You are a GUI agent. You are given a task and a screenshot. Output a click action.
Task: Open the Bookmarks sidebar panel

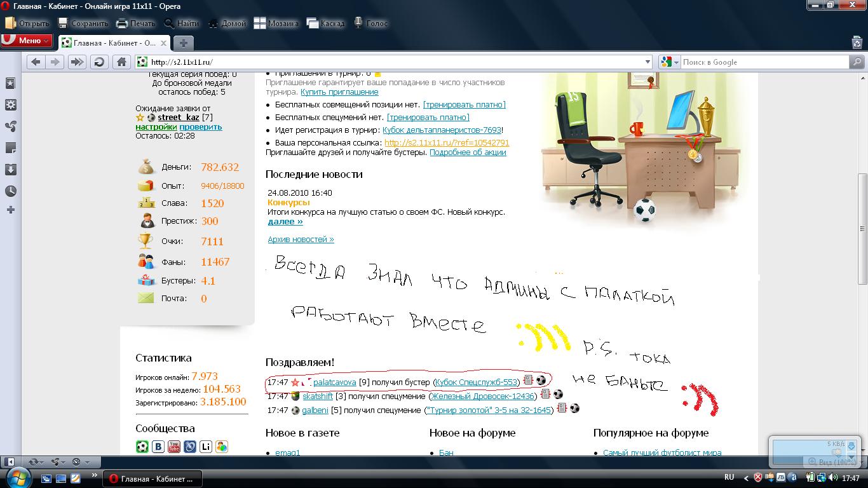10,83
